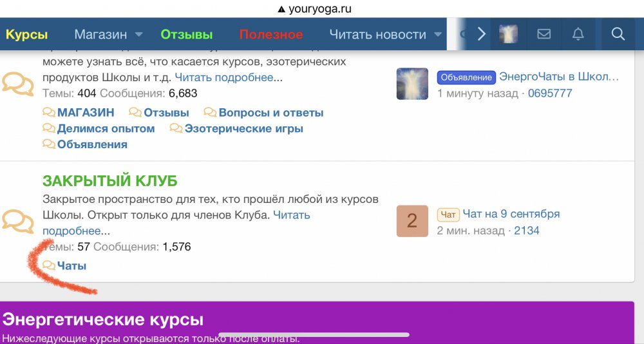Viewport: 644px width, 344px height.
Task: Click the ЗАКРЫТЫЙ КЛУБ forum speech-bubble icon
Action: (x=18, y=221)
